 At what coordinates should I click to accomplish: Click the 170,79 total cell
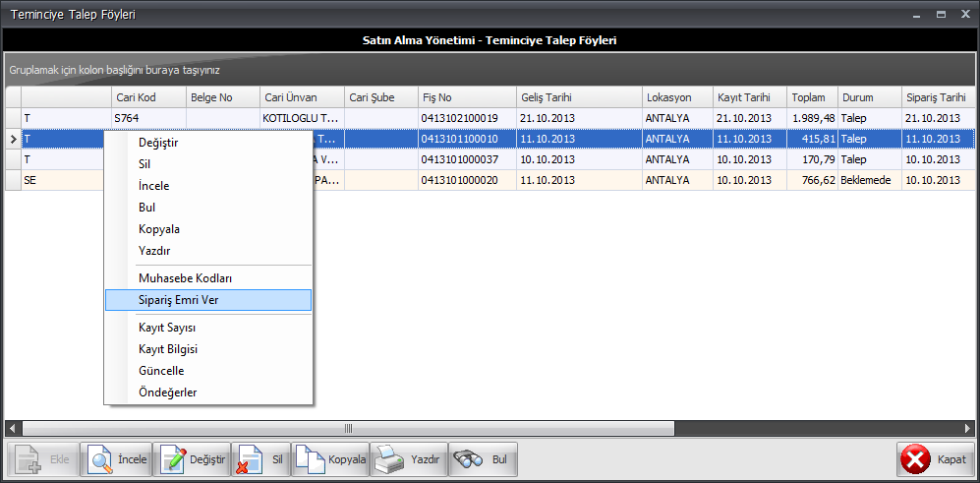[x=813, y=159]
